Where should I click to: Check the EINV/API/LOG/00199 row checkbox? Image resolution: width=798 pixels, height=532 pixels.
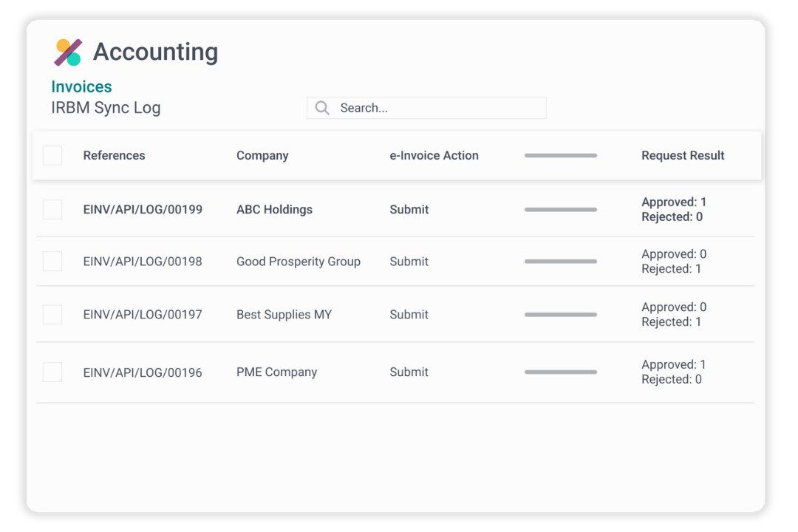tap(52, 209)
